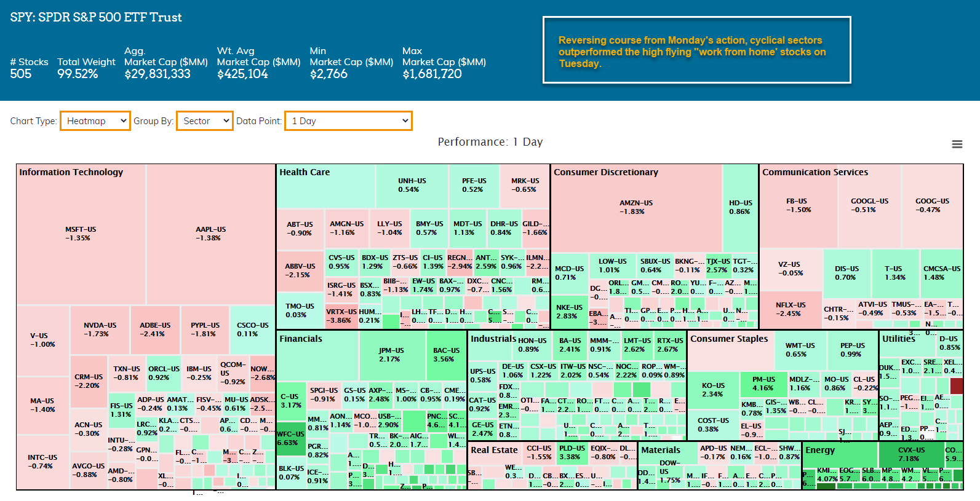Screen dimensions: 980x501
Task: Select the MSFT-US heatmap tile
Action: (x=81, y=234)
